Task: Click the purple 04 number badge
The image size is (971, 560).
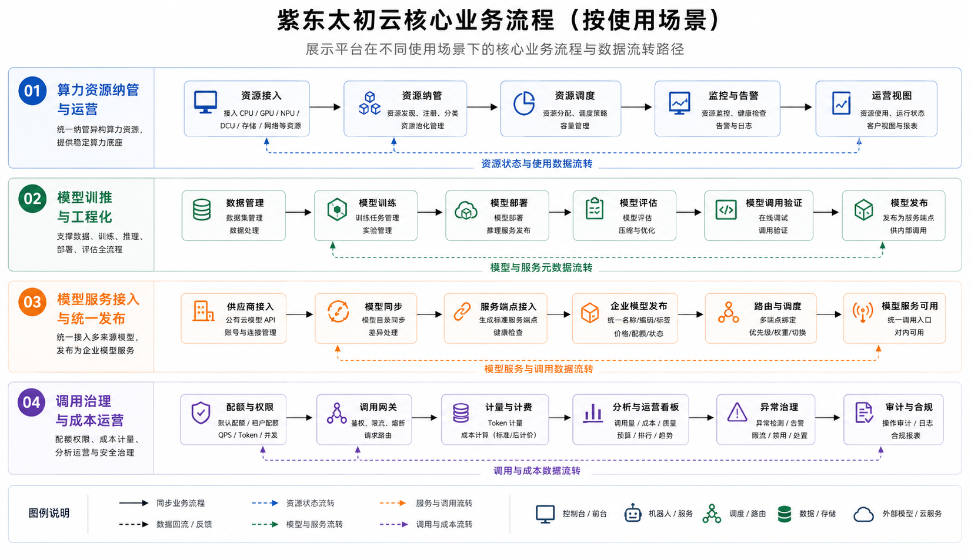Action: pos(31,403)
